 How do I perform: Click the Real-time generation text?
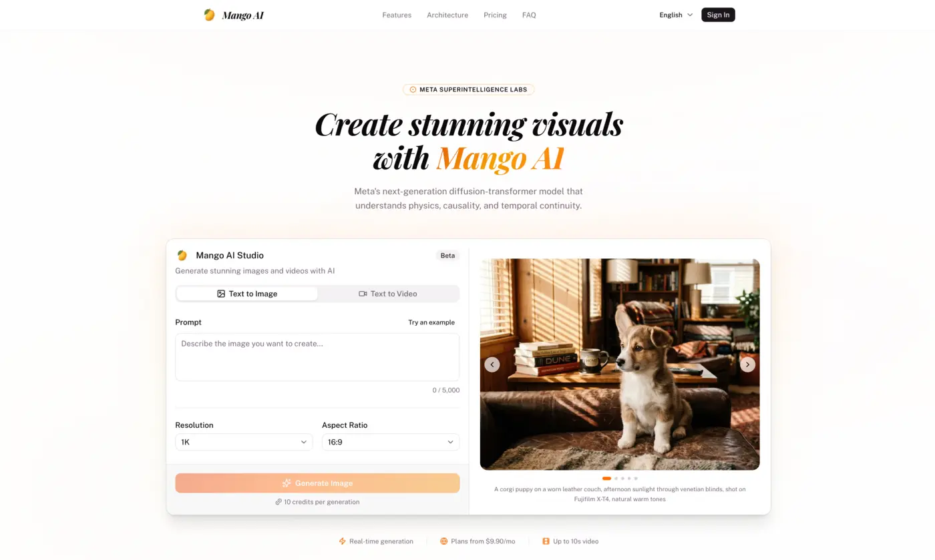tap(381, 541)
